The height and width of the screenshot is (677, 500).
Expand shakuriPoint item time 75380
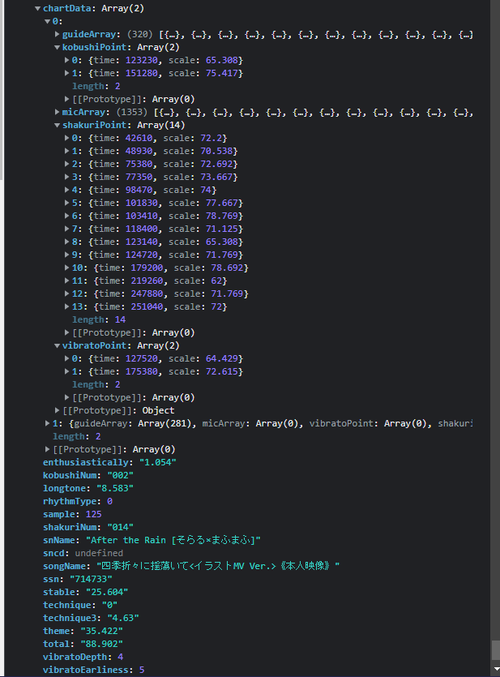click(x=67, y=164)
